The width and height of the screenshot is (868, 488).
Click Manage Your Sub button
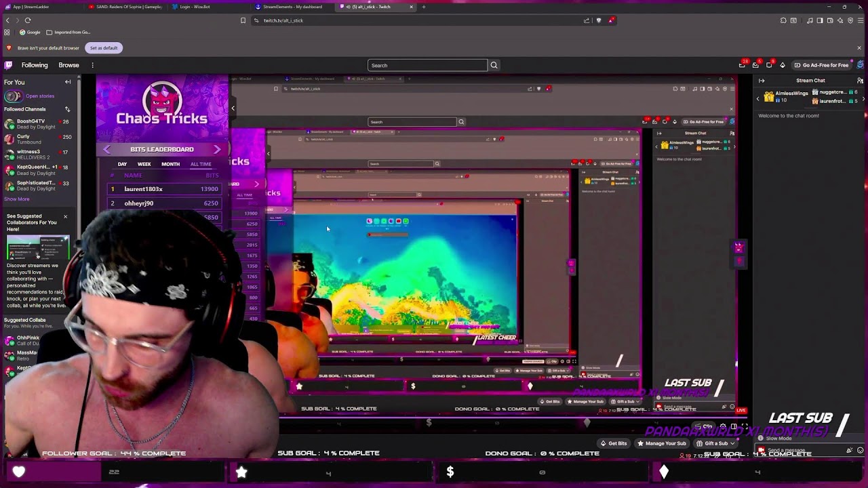point(660,443)
